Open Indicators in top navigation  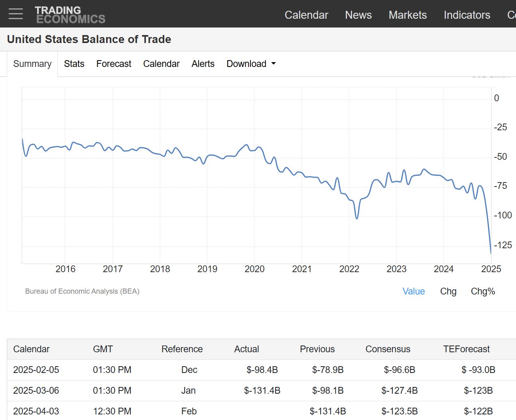click(x=467, y=15)
